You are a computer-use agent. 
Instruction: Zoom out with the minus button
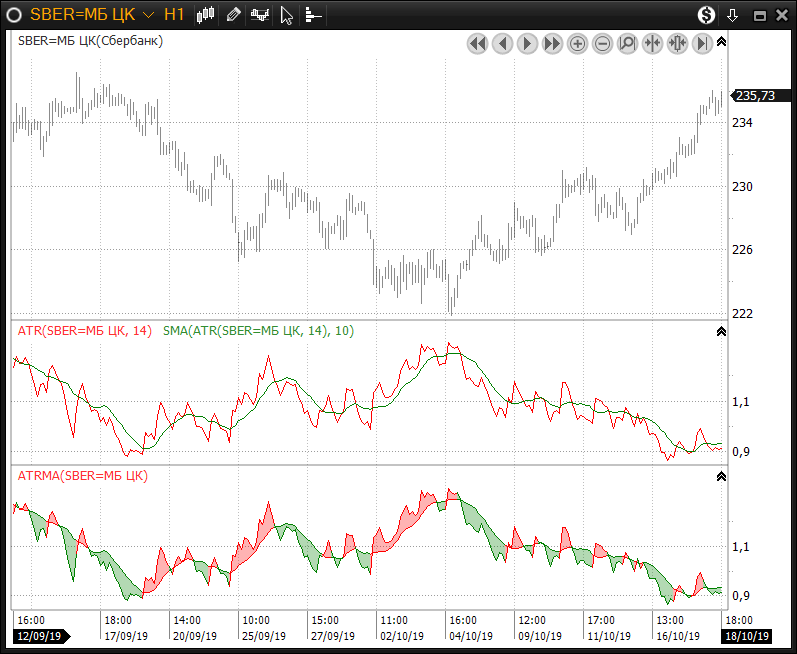(x=602, y=43)
